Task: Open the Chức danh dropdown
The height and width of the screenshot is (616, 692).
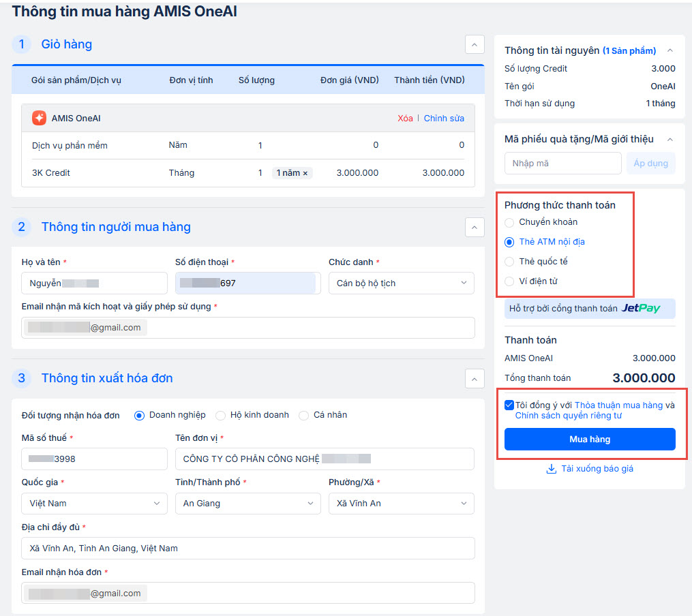Action: coord(401,283)
